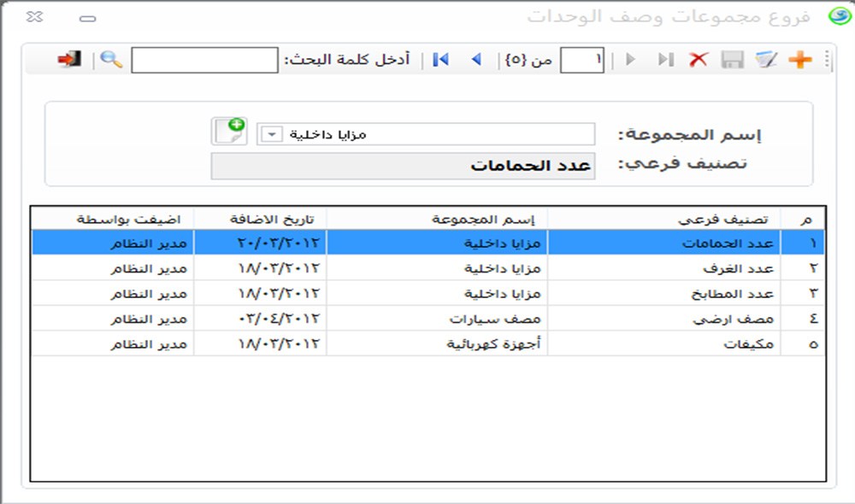Click the إسم المجموعة column header
The width and height of the screenshot is (855, 504).
(436, 218)
